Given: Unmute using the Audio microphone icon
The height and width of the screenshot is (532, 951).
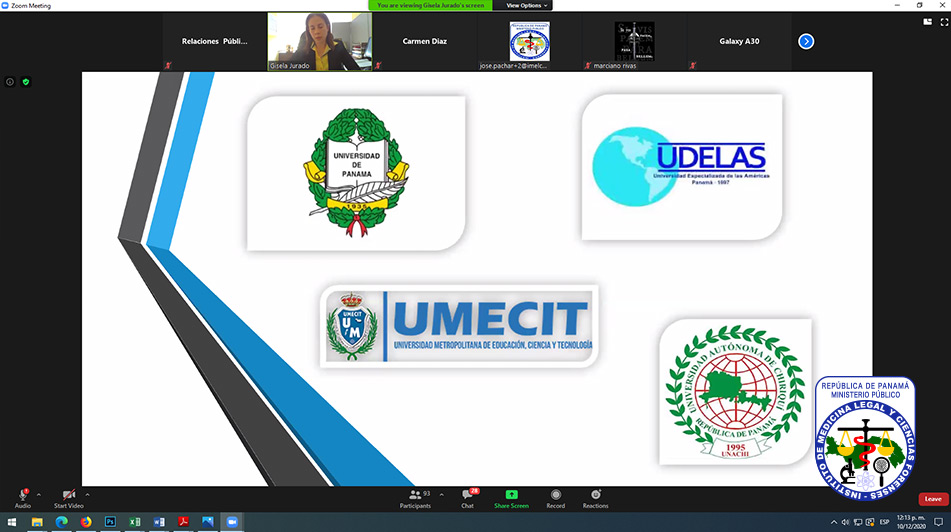Looking at the screenshot, I should [x=22, y=496].
